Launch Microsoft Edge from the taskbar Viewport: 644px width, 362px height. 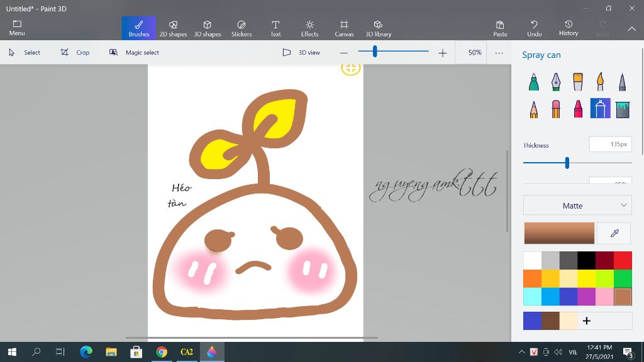(86, 352)
